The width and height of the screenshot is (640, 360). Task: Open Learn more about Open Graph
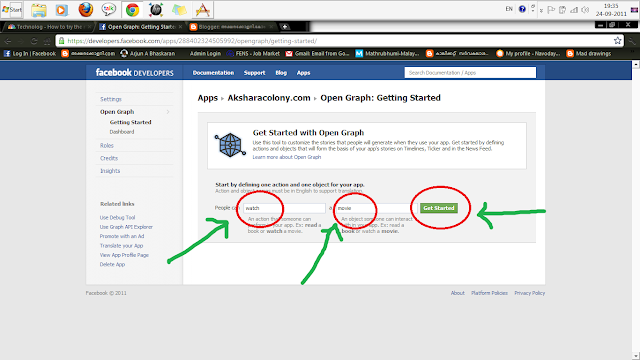(x=287, y=157)
